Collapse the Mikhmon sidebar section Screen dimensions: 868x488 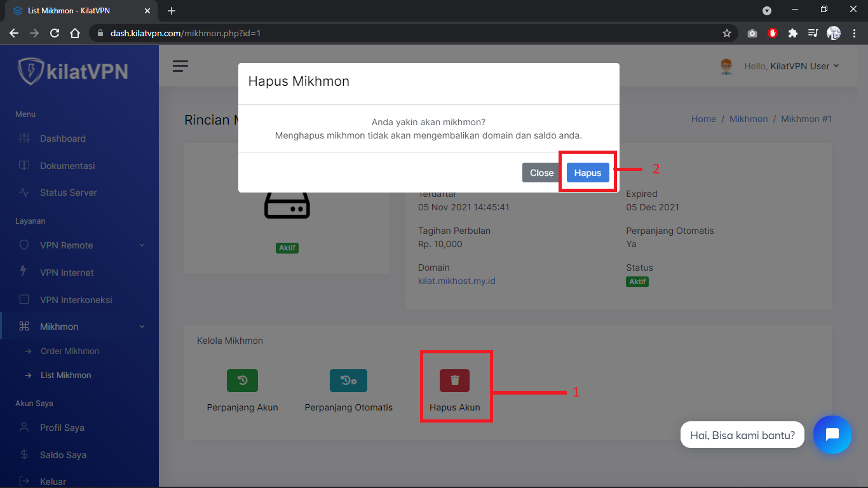point(79,327)
